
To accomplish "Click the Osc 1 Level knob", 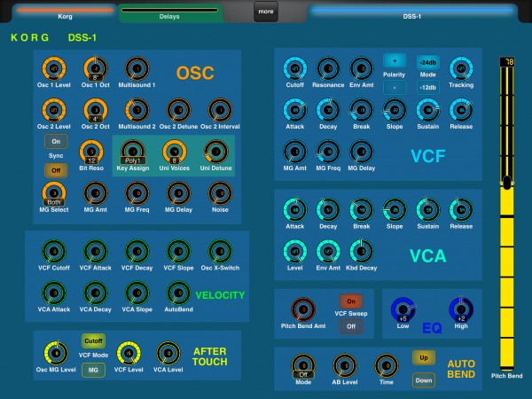I will click(54, 68).
